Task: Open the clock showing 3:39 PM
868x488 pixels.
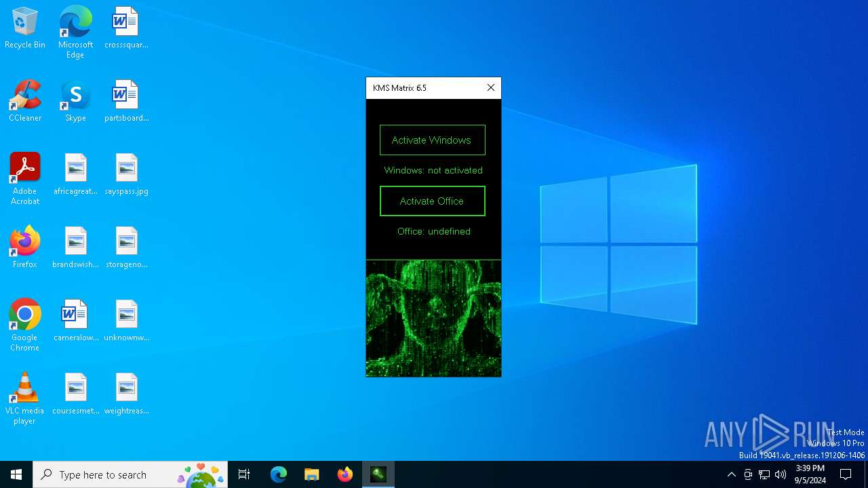Action: point(810,474)
